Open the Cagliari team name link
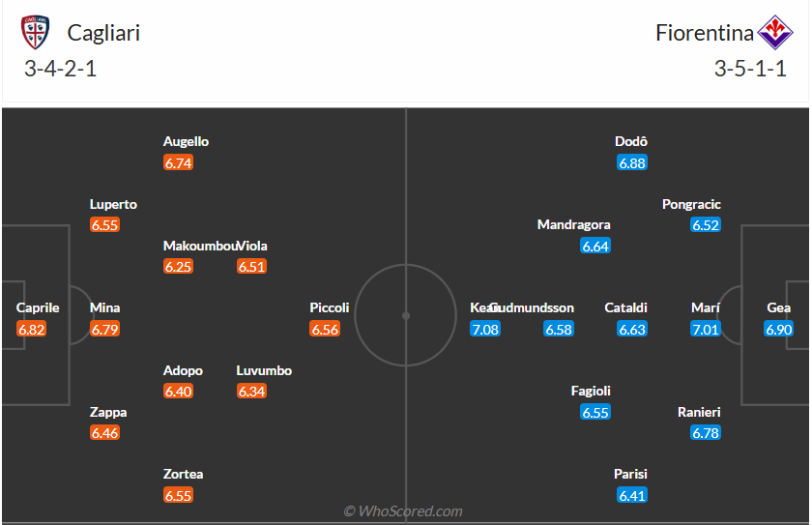The image size is (812, 525). [x=103, y=33]
